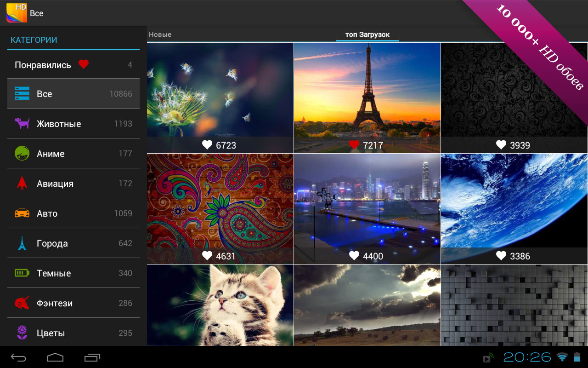Tap the Android back navigation button
The height and width of the screenshot is (368, 588).
click(x=19, y=357)
